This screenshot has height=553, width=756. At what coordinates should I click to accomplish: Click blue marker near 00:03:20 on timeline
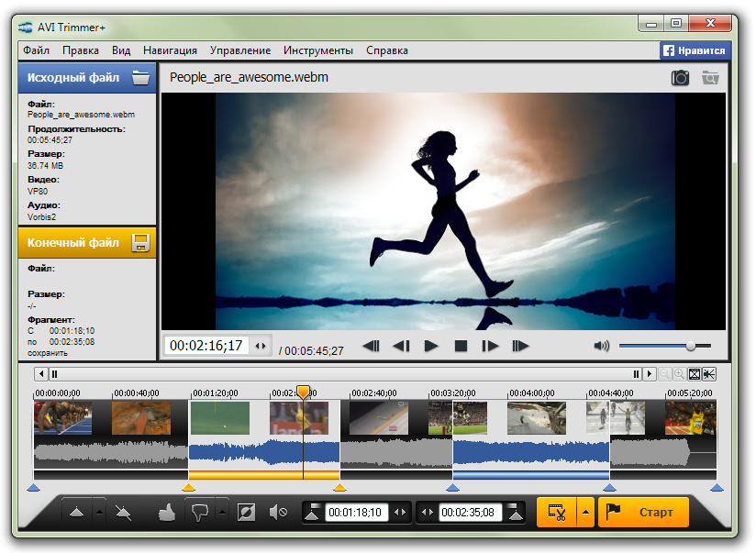click(x=452, y=488)
